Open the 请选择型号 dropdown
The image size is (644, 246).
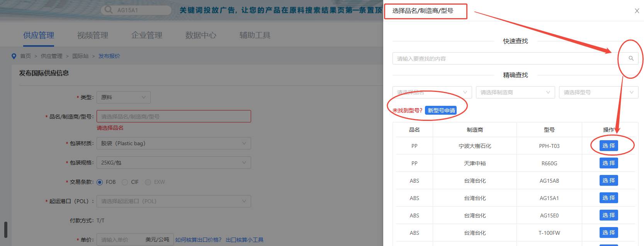coord(599,92)
